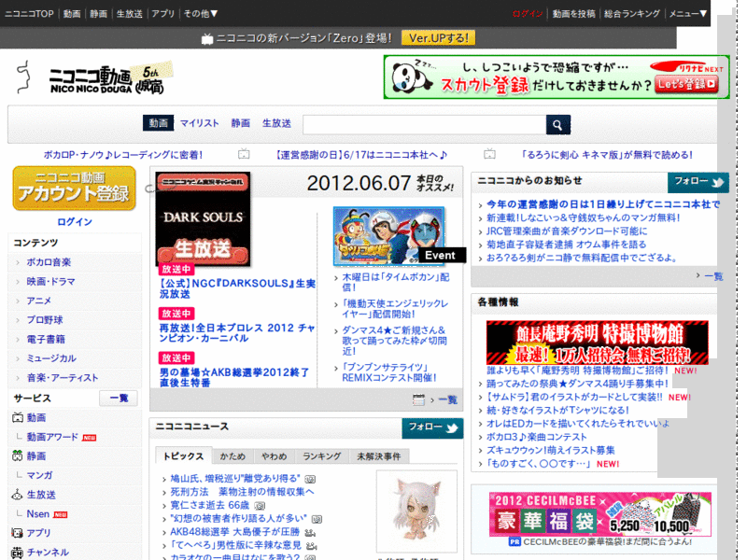Open JRC管理楽曲が音楽ダウンロード可能に link

[x=567, y=231]
